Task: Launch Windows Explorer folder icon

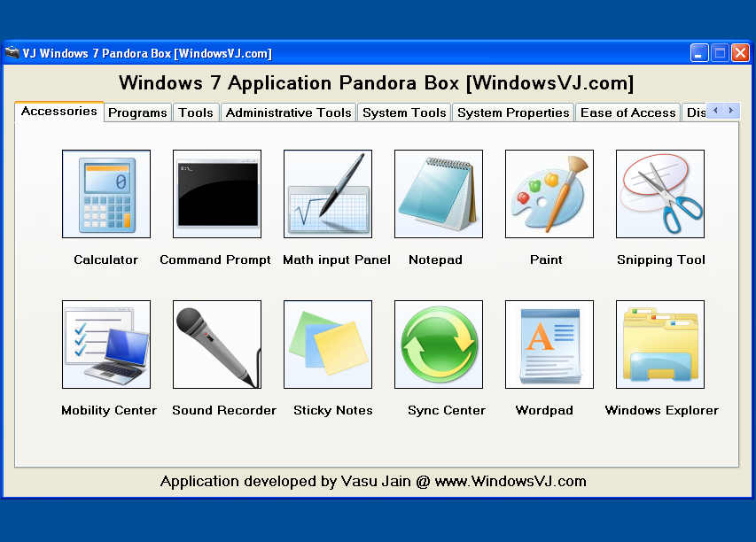Action: (x=660, y=345)
